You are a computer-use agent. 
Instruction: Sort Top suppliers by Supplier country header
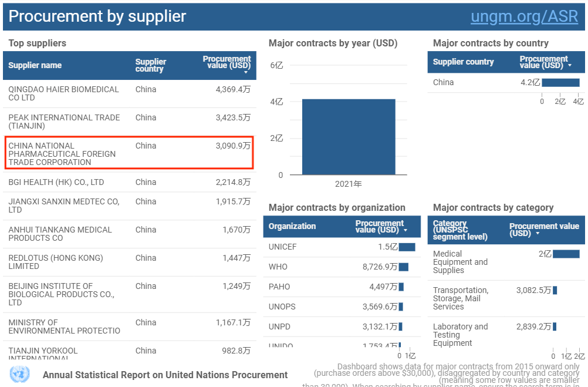(x=151, y=65)
